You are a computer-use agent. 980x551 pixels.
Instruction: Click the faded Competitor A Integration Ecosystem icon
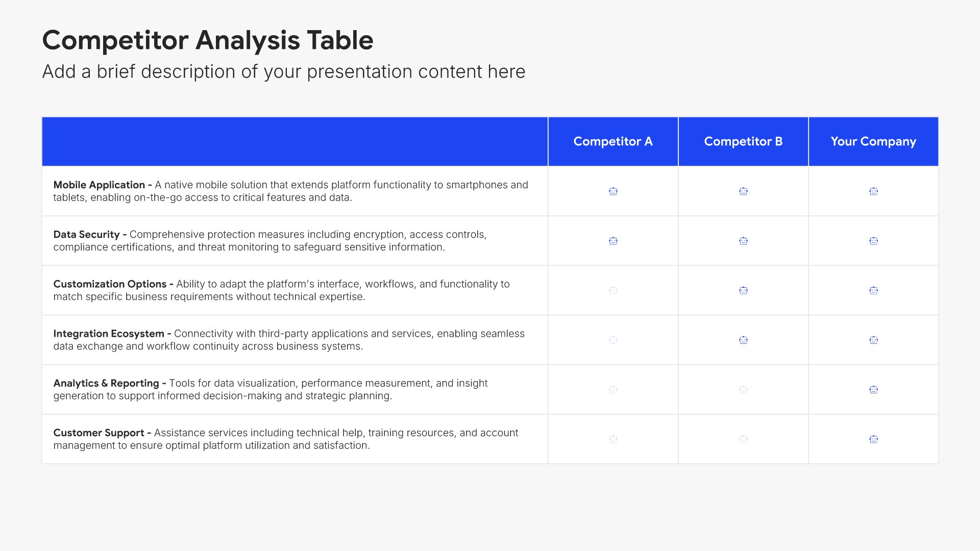(x=613, y=340)
